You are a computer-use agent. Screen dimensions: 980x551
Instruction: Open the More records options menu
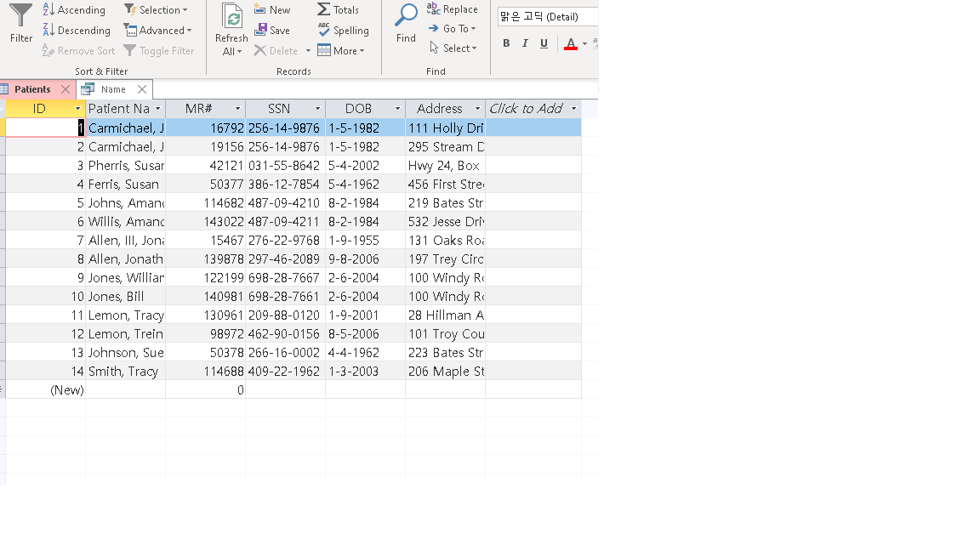(x=341, y=51)
